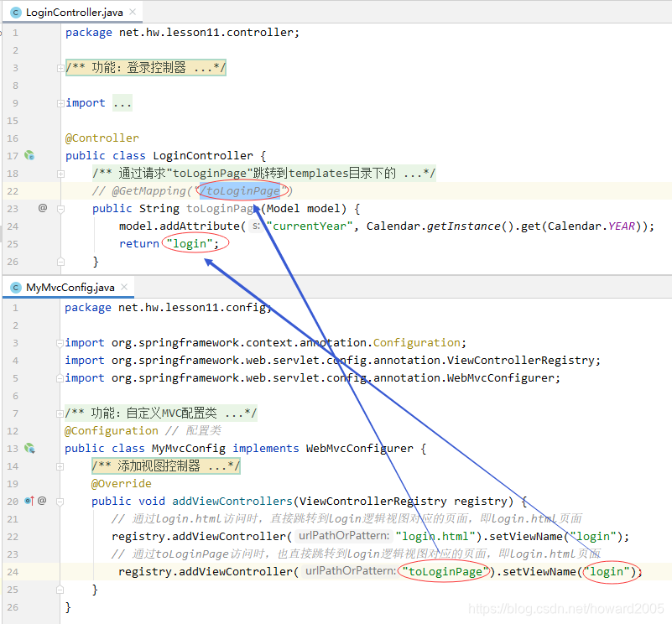
Task: Click the "login.html" string literal
Action: (435, 536)
